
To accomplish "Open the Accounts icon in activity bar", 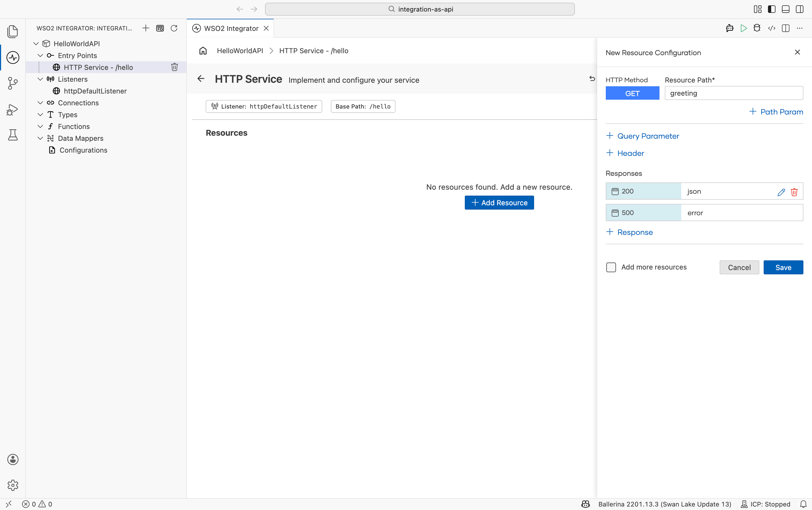I will click(x=12, y=459).
